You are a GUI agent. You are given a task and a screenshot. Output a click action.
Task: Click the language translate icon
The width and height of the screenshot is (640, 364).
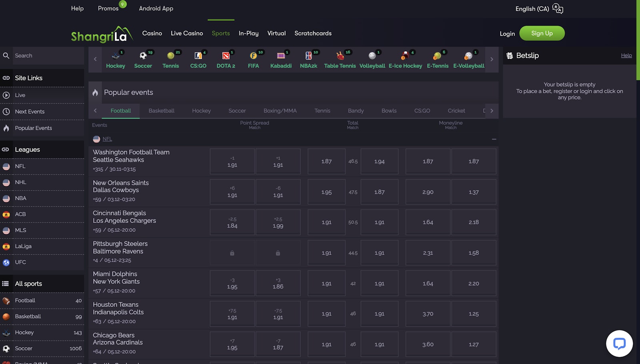pos(558,8)
